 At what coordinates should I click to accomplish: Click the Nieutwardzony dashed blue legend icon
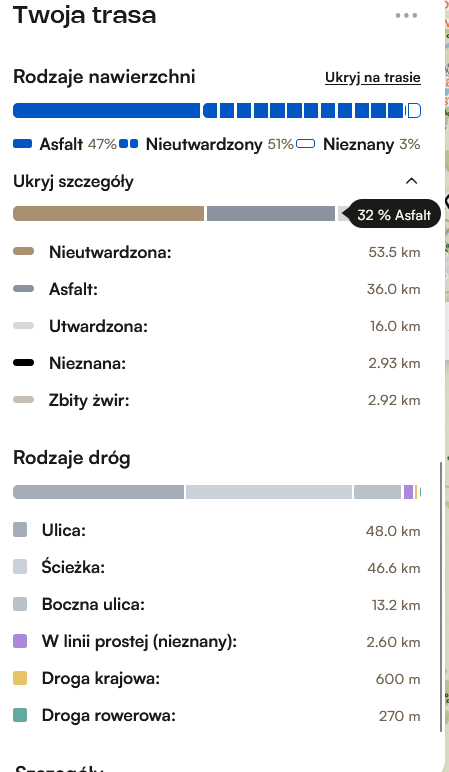128,144
